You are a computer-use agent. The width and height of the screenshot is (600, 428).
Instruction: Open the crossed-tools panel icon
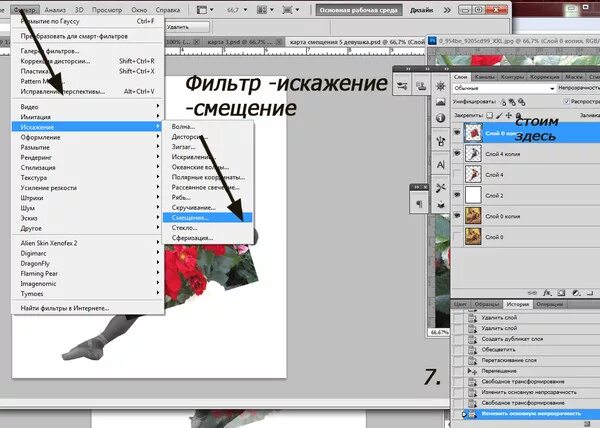click(x=440, y=188)
